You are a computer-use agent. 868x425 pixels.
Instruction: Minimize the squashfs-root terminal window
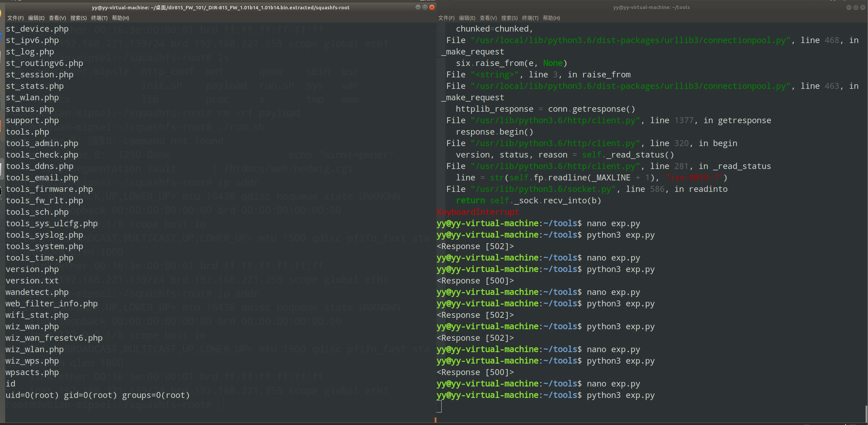[x=418, y=7]
